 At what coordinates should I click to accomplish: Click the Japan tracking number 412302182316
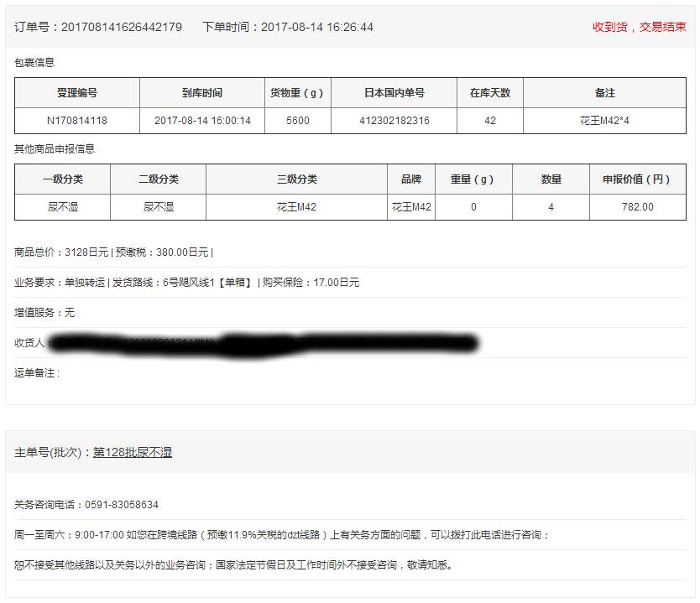[394, 121]
